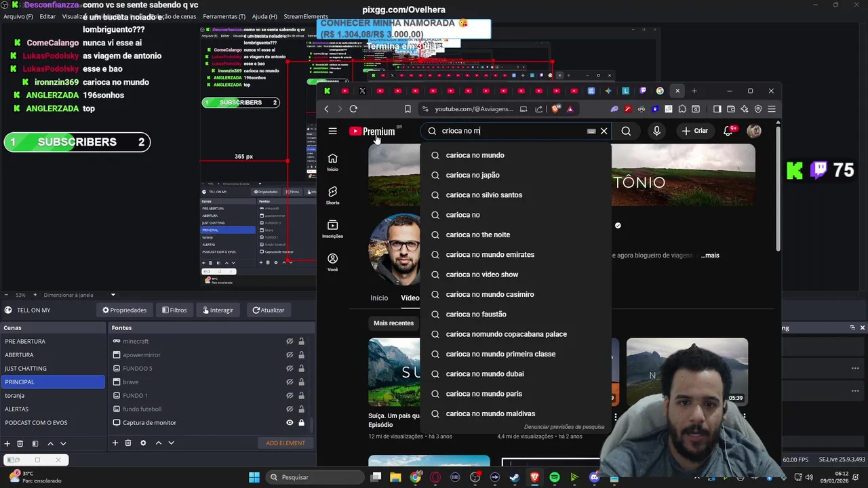Go back in the Brave browser
Image resolution: width=868 pixels, height=488 pixels.
point(326,108)
